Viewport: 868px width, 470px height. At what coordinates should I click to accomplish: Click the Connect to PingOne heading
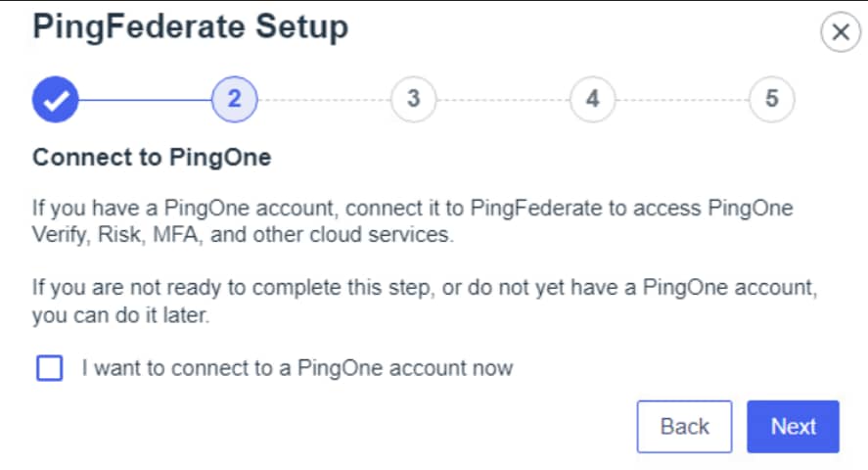click(x=152, y=158)
